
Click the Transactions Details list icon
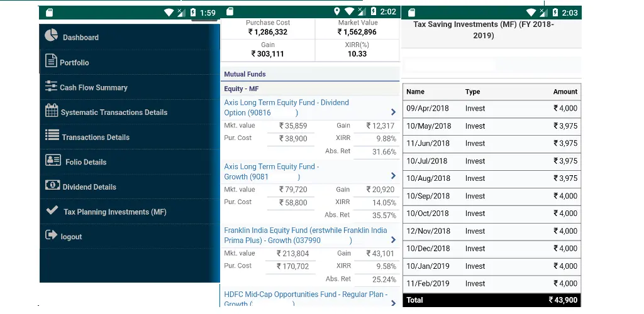tap(52, 135)
